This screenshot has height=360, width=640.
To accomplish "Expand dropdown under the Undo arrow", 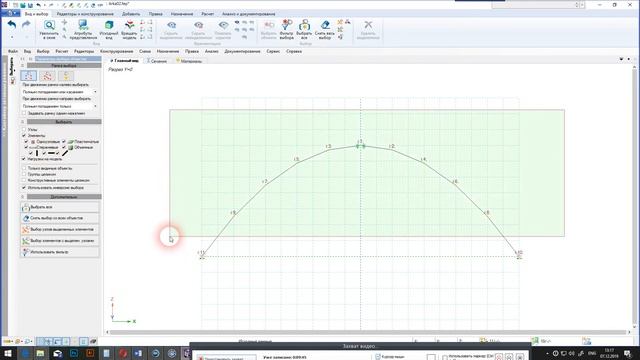I will [11, 37].
